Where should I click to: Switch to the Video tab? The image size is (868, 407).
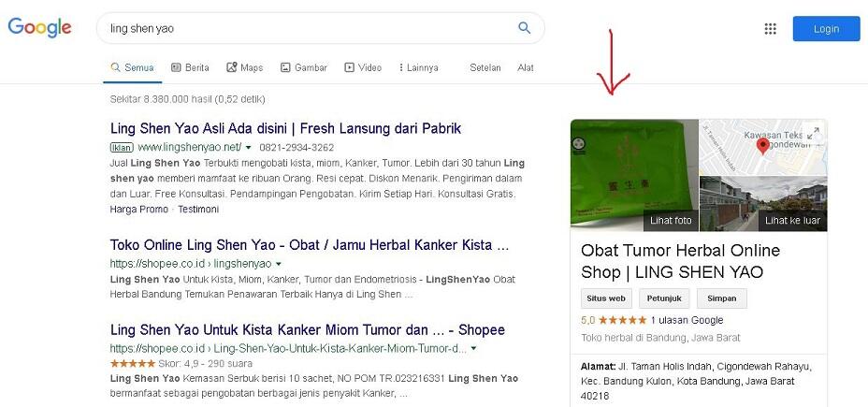point(363,67)
